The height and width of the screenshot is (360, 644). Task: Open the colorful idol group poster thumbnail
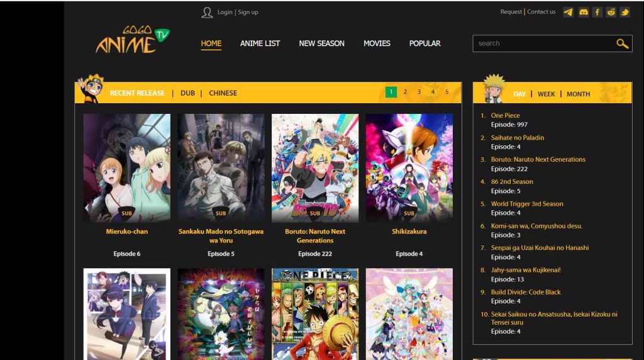409,314
